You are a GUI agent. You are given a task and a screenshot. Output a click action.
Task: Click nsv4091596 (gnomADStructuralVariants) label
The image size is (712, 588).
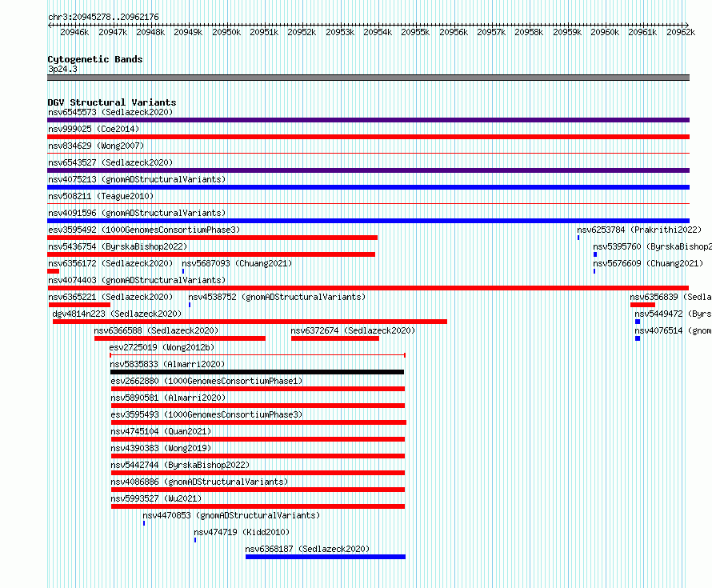click(x=137, y=213)
